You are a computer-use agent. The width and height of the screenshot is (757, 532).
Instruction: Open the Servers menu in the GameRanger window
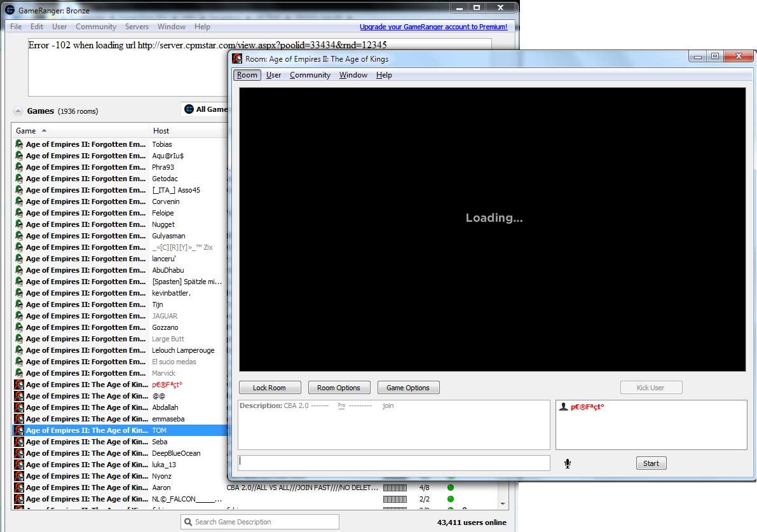pos(137,27)
